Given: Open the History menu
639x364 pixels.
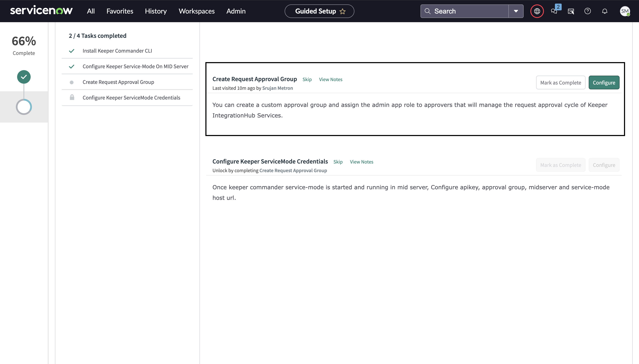Looking at the screenshot, I should coord(156,11).
